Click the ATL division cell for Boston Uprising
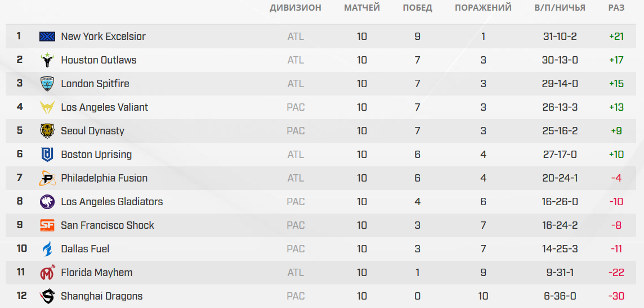 tap(296, 155)
